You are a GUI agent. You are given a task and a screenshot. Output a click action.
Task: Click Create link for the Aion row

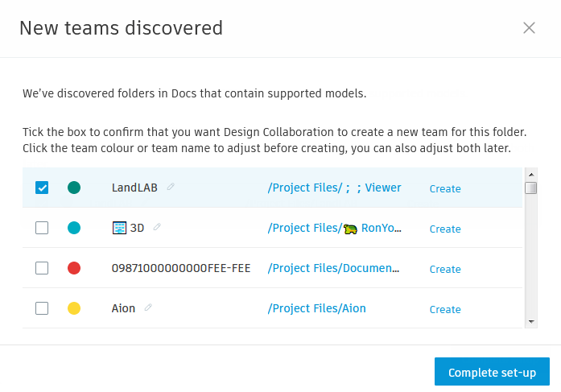445,309
